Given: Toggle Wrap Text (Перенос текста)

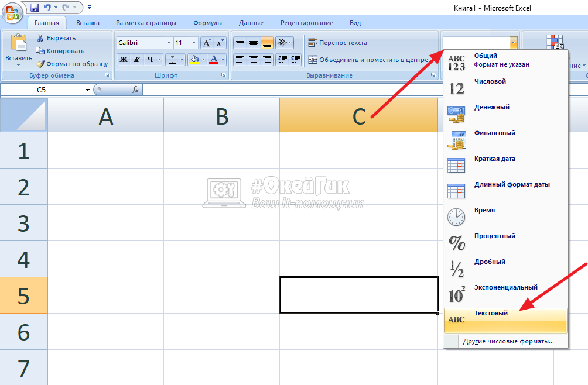Looking at the screenshot, I should 337,43.
